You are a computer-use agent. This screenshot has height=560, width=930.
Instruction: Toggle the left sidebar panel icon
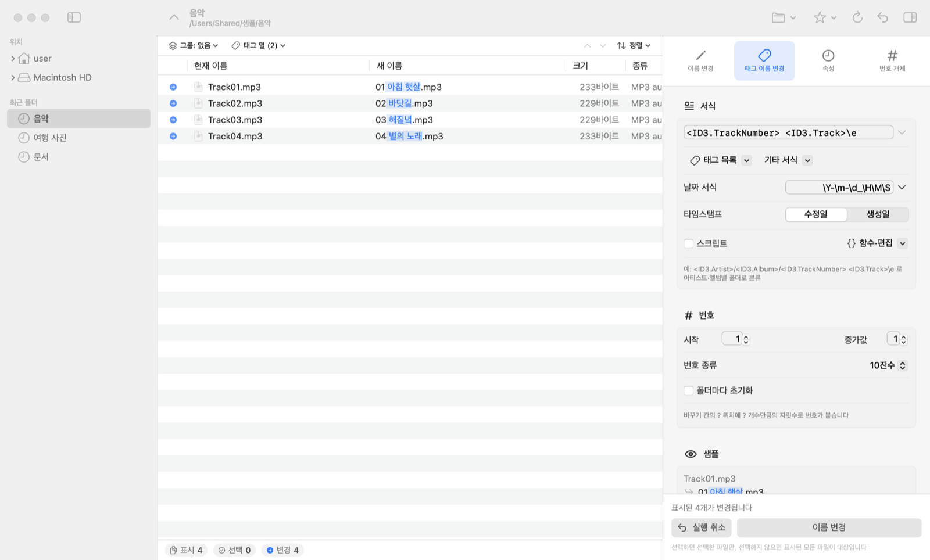(74, 17)
